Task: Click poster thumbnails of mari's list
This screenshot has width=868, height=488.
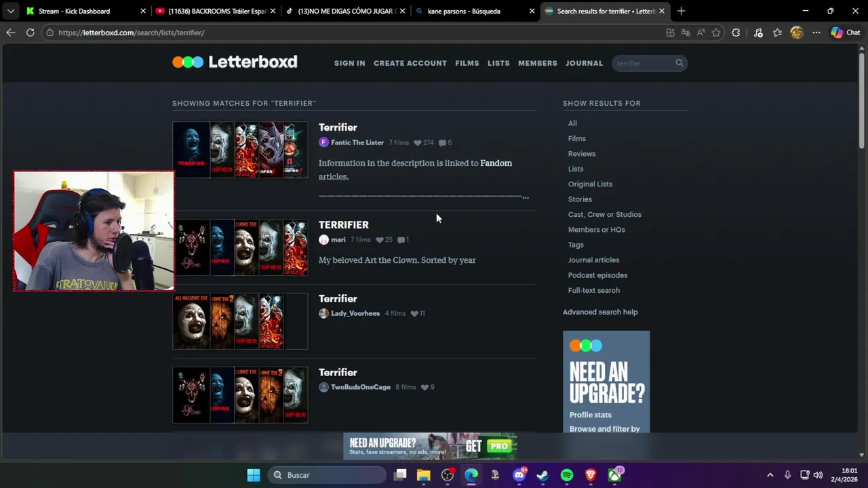Action: [x=240, y=247]
